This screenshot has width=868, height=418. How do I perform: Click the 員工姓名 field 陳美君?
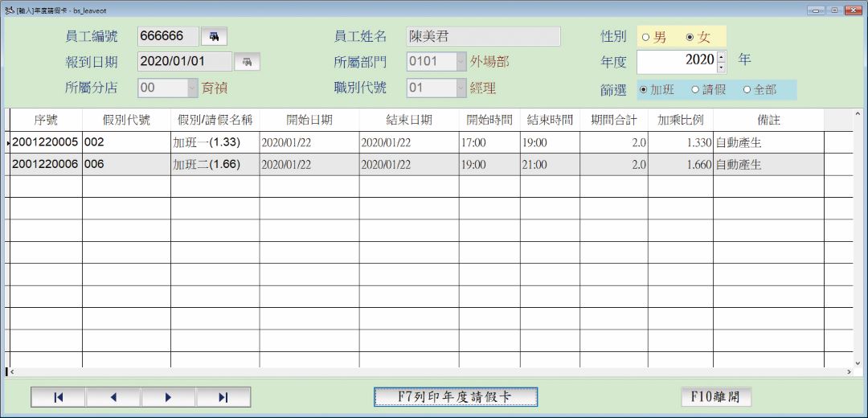483,36
